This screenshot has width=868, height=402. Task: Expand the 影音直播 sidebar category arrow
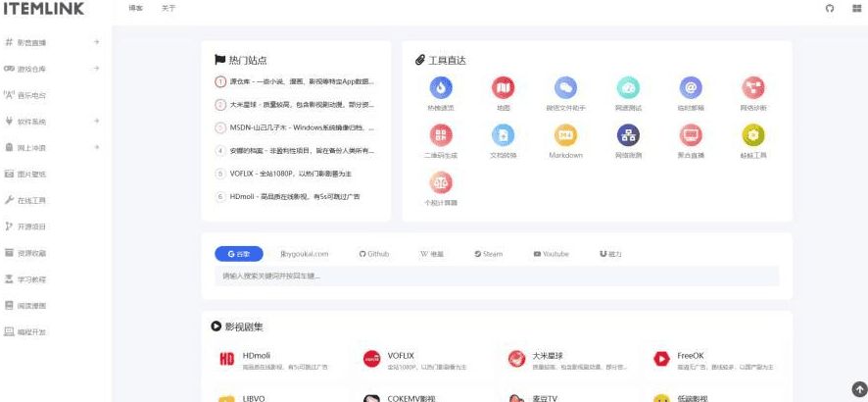click(x=96, y=42)
